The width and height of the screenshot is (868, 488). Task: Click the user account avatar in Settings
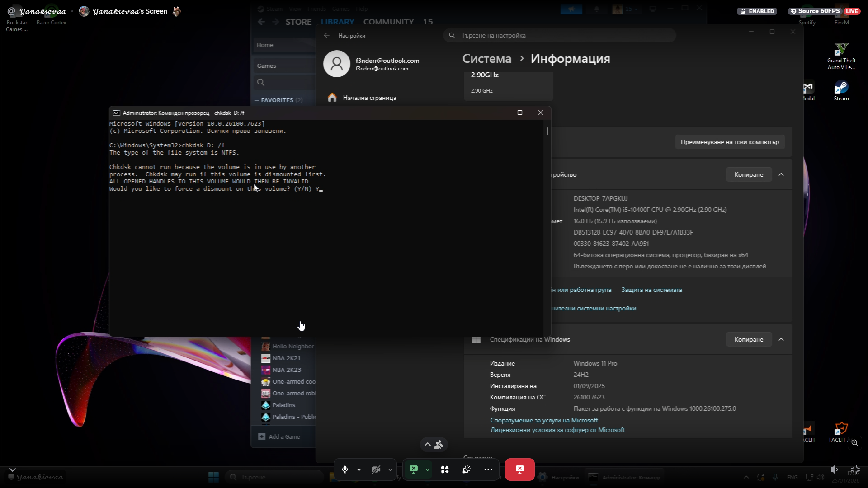(337, 64)
